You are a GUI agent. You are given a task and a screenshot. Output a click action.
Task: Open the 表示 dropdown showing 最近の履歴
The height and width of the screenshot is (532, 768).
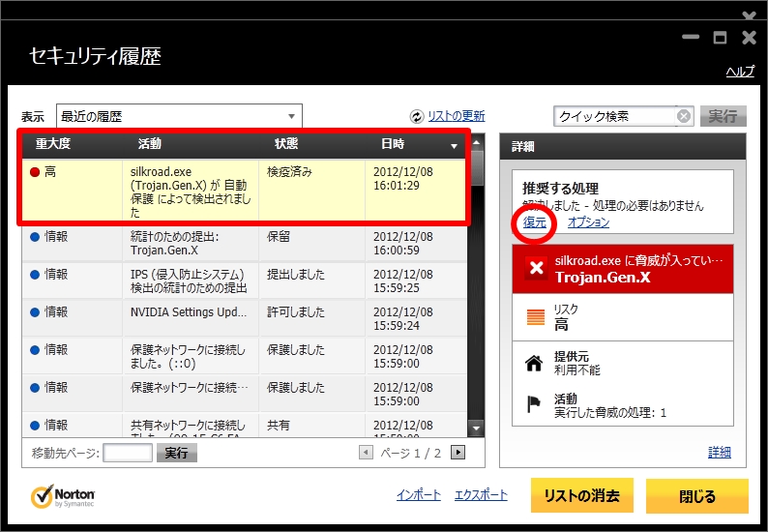pos(179,117)
